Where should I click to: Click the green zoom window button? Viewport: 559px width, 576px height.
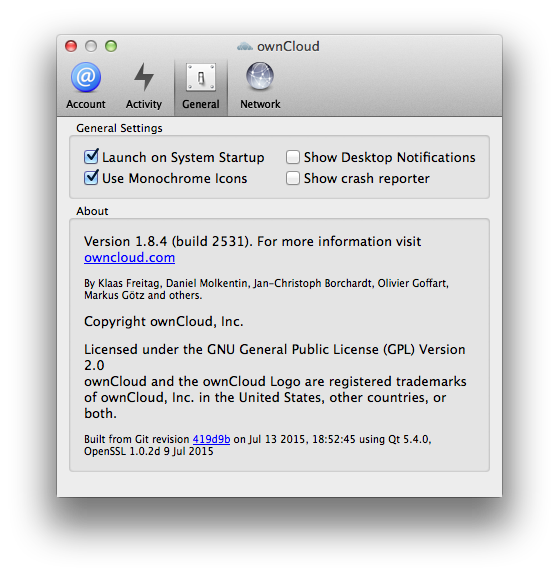click(x=111, y=46)
